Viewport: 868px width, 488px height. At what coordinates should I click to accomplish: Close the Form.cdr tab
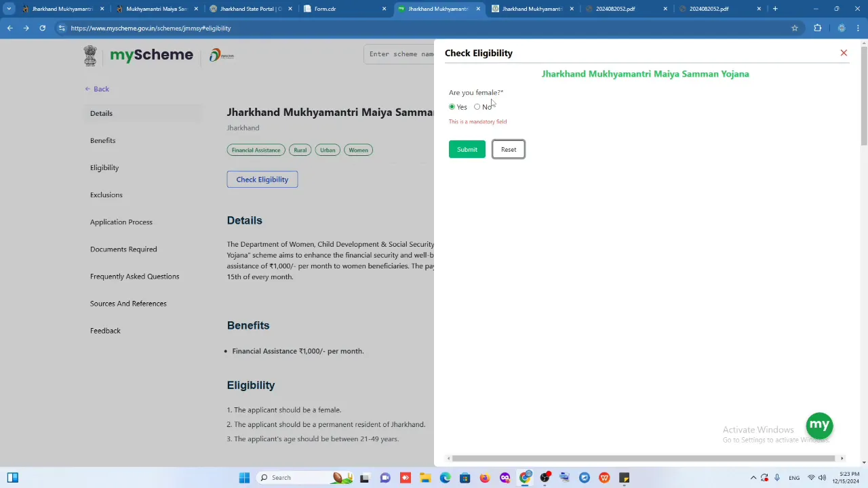click(x=384, y=9)
